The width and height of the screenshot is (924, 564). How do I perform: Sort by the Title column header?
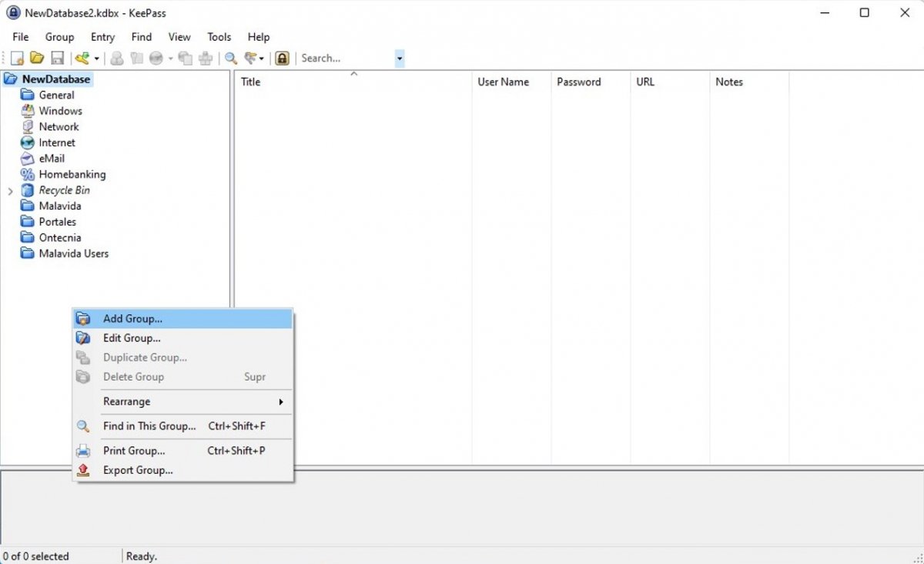pos(353,82)
